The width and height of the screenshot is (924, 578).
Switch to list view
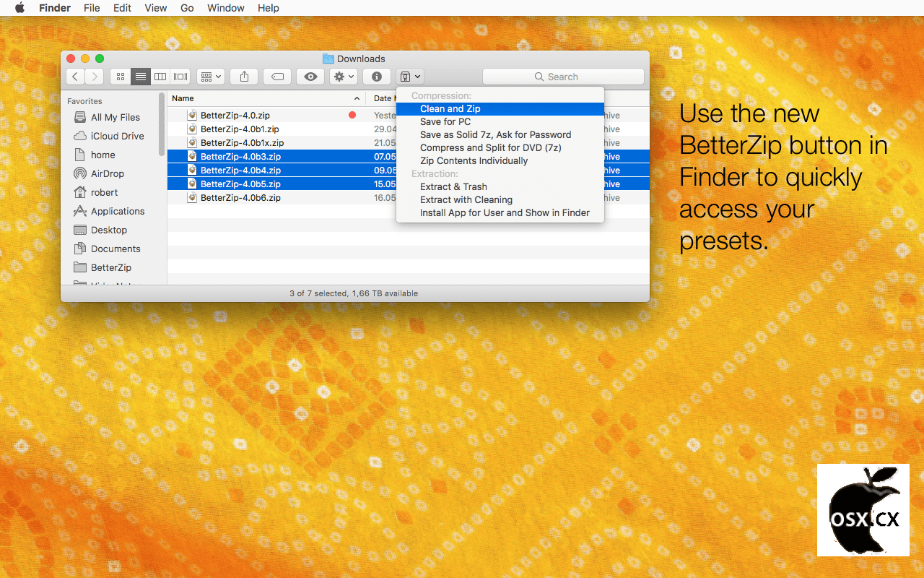pyautogui.click(x=140, y=77)
